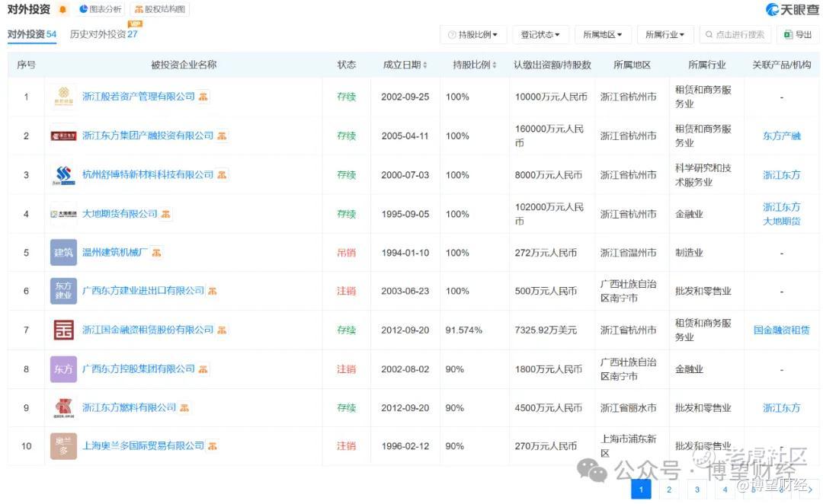Viewport: 823px width, 504px height.
Task: Open 大地期货有限公司 link
Action: (120, 214)
